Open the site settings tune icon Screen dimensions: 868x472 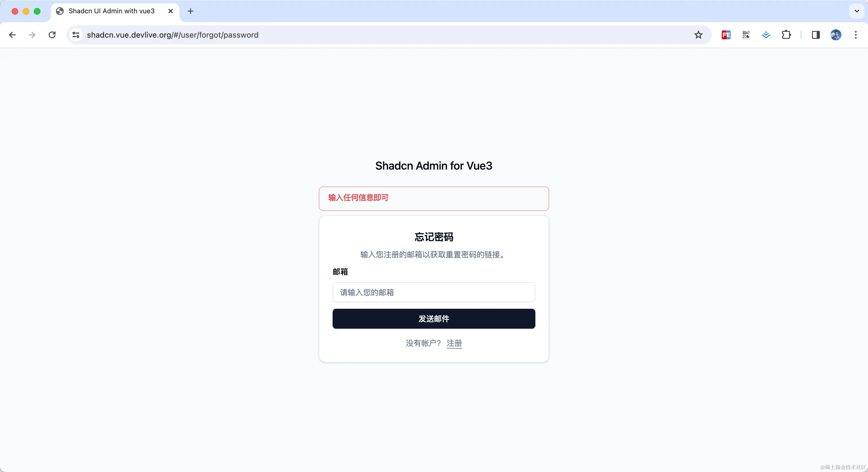(x=75, y=35)
